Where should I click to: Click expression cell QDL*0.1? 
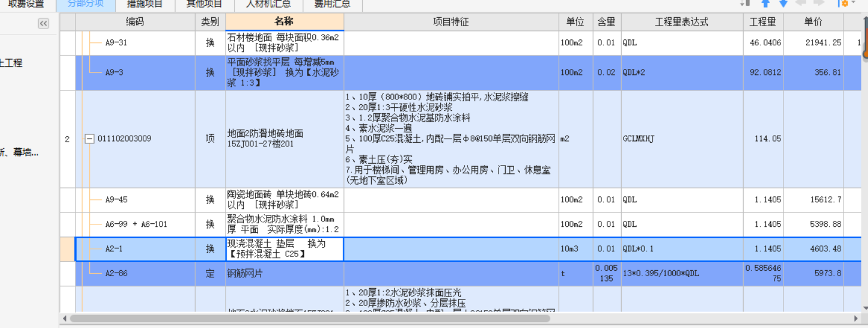(682, 249)
